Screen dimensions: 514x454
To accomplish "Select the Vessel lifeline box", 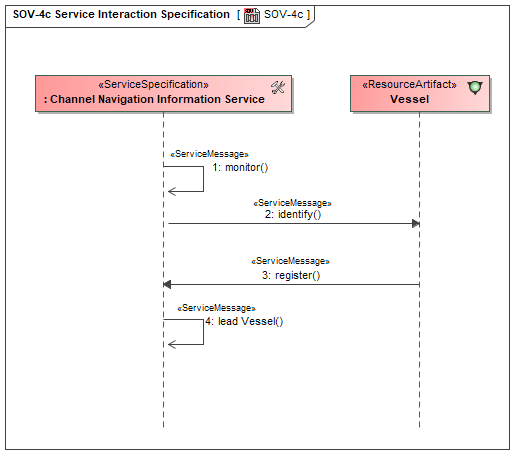I will 420,94.
